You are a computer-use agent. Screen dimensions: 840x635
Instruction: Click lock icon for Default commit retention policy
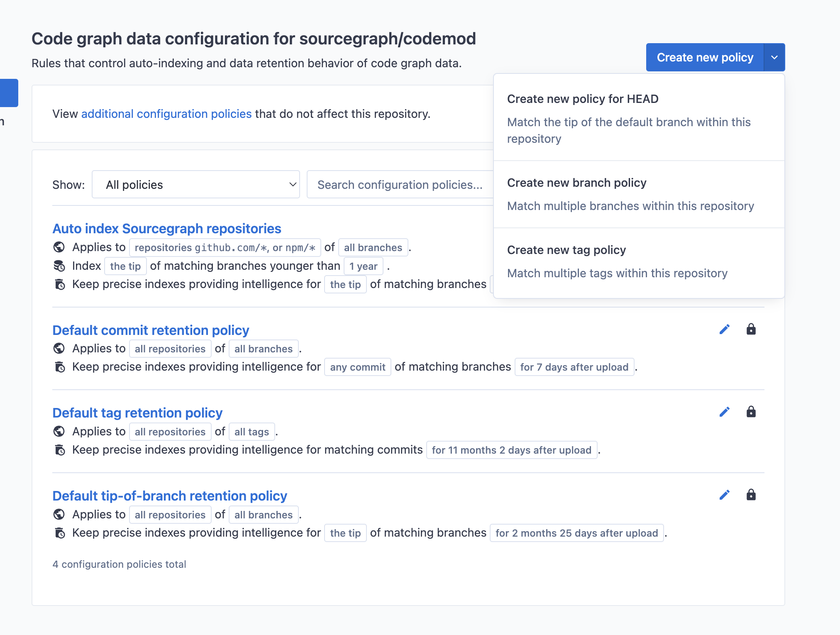click(x=751, y=330)
